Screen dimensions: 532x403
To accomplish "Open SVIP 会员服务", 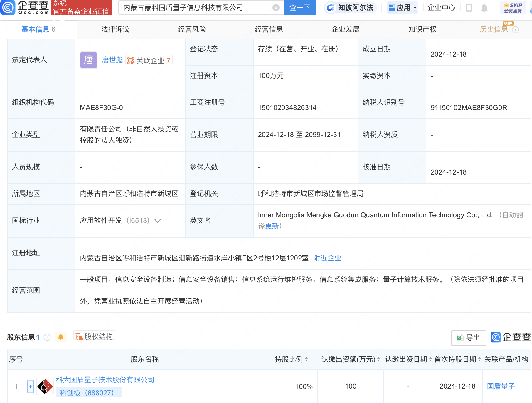I will [x=513, y=8].
